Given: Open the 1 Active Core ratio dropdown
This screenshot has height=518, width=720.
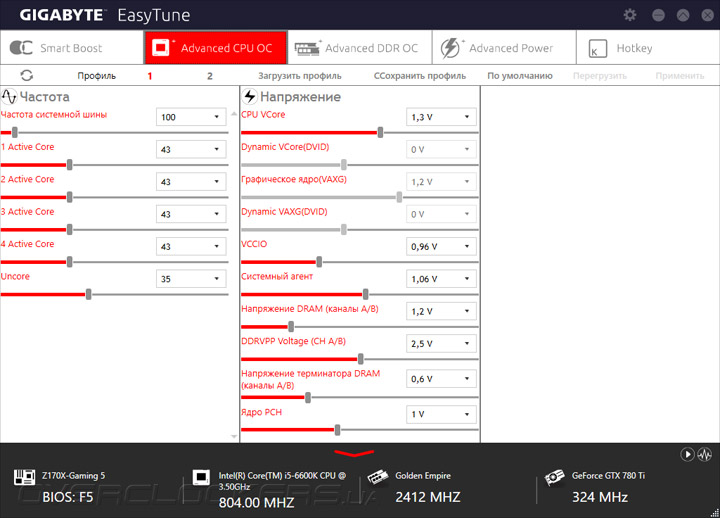Looking at the screenshot, I should (x=191, y=149).
